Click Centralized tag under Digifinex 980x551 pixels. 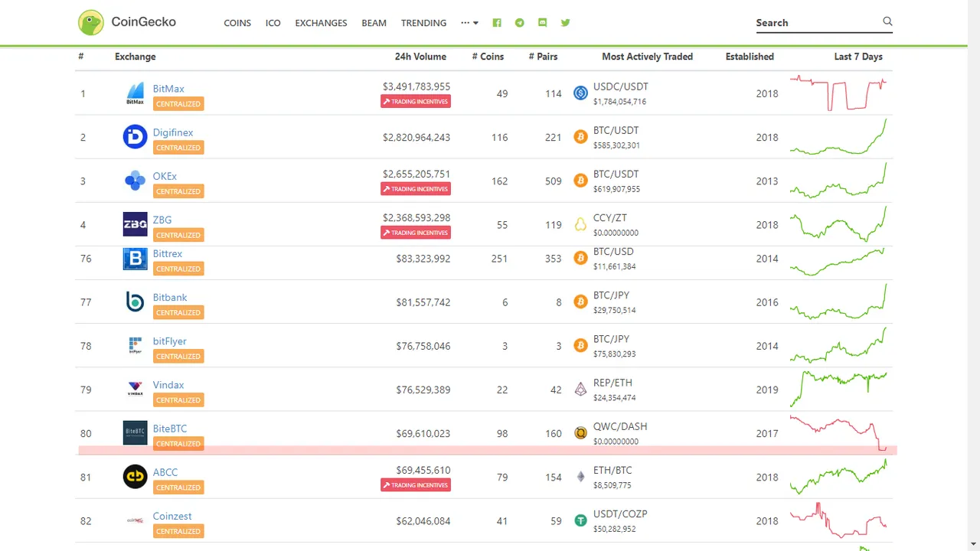178,148
